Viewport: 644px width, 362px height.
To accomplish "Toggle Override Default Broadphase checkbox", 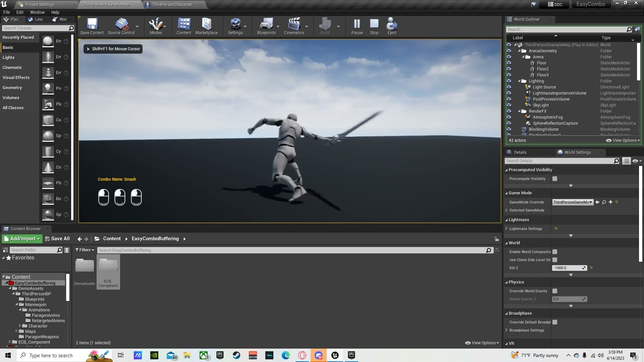I will click(554, 322).
